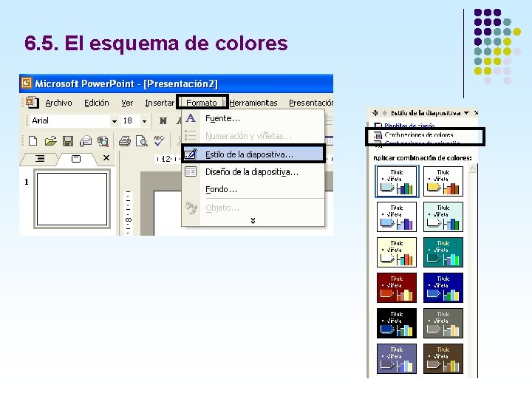Click the ABC spelling check icon
The image size is (532, 399).
click(x=159, y=140)
